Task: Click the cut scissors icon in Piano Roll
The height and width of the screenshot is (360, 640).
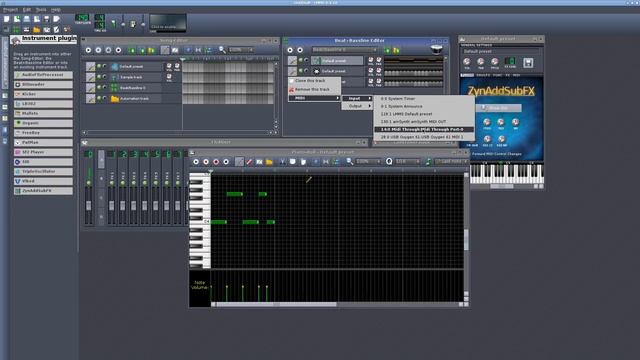Action: click(282, 162)
